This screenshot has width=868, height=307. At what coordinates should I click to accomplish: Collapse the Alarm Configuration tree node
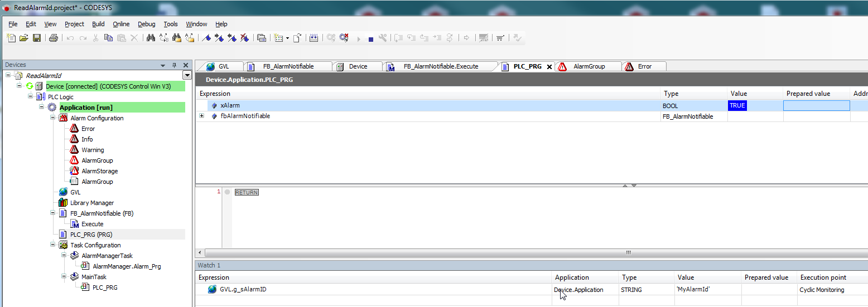pos(53,118)
